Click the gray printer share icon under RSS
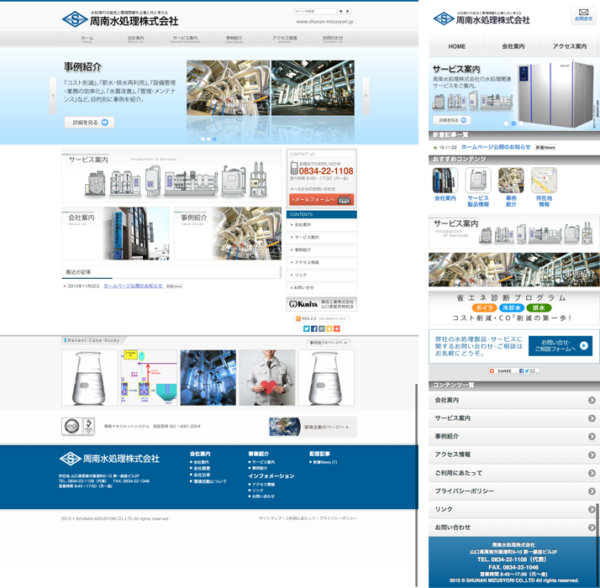 pos(321,329)
